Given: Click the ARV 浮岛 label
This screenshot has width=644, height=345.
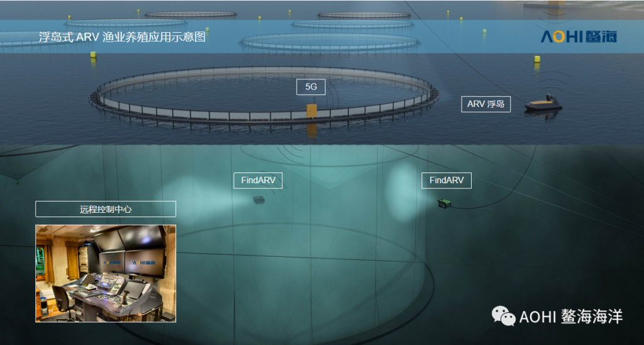Looking at the screenshot, I should coord(486,104).
